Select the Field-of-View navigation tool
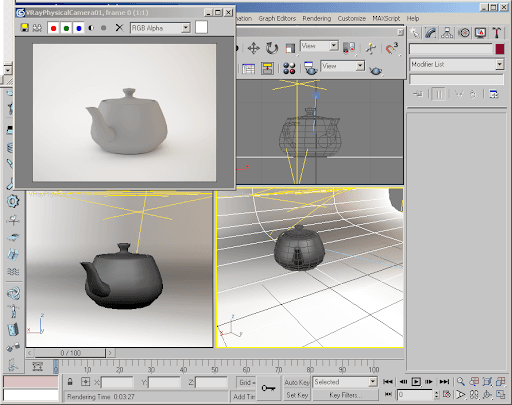Viewport: 512px width, 405px height. coord(460,395)
